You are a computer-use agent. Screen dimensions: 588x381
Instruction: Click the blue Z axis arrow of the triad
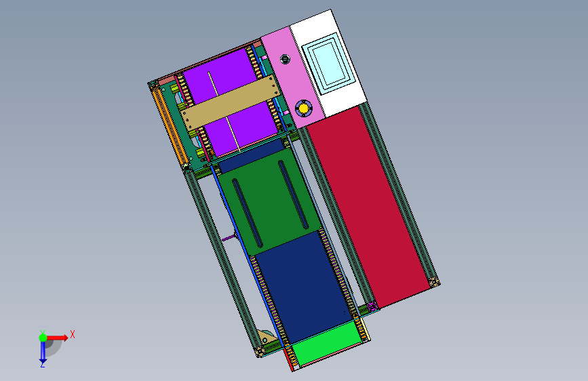[x=43, y=352]
